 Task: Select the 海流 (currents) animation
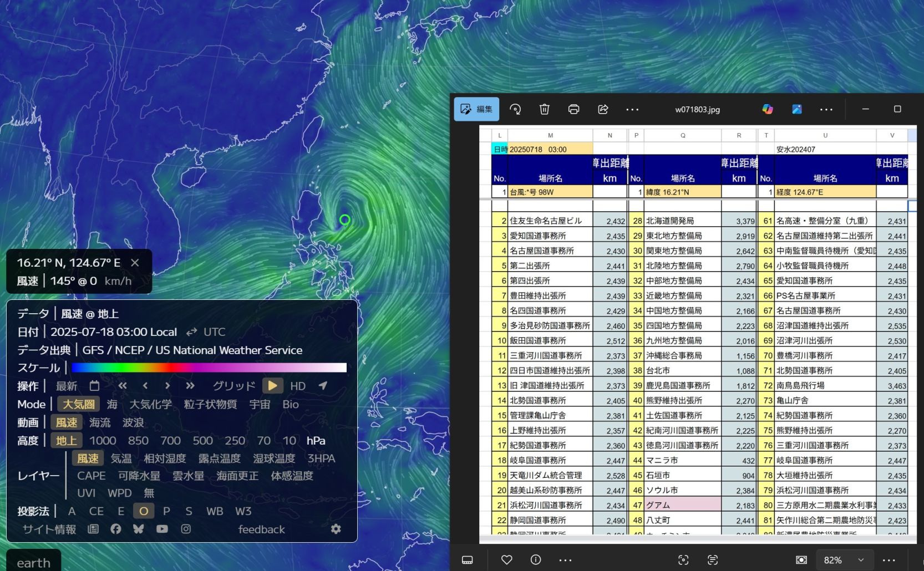coord(100,422)
